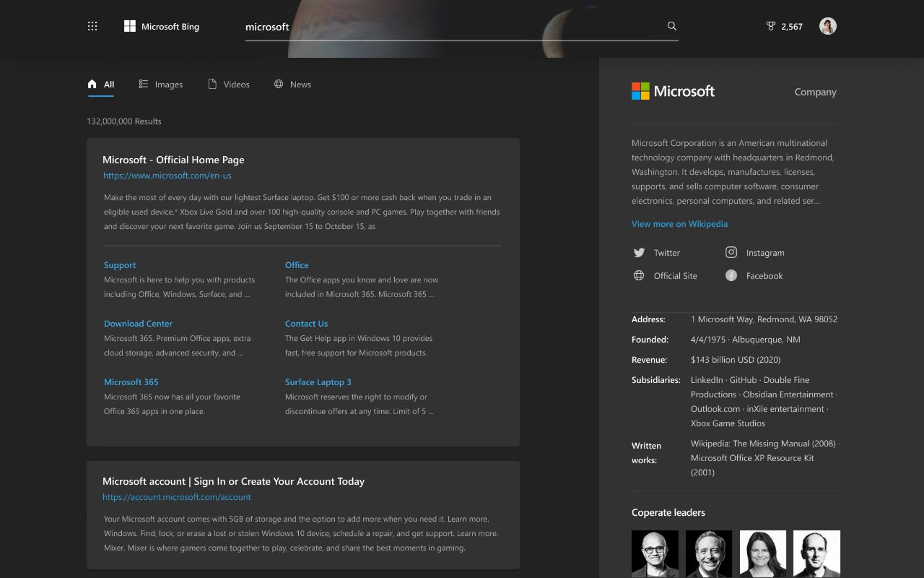This screenshot has width=924, height=578.
Task: Click Xbox Game Studios in subsidiaries
Action: tap(728, 423)
